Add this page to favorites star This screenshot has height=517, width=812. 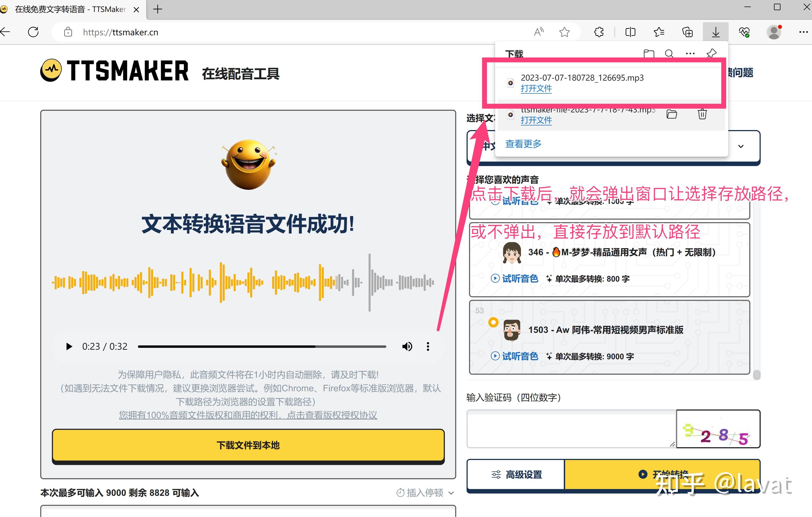(x=564, y=32)
